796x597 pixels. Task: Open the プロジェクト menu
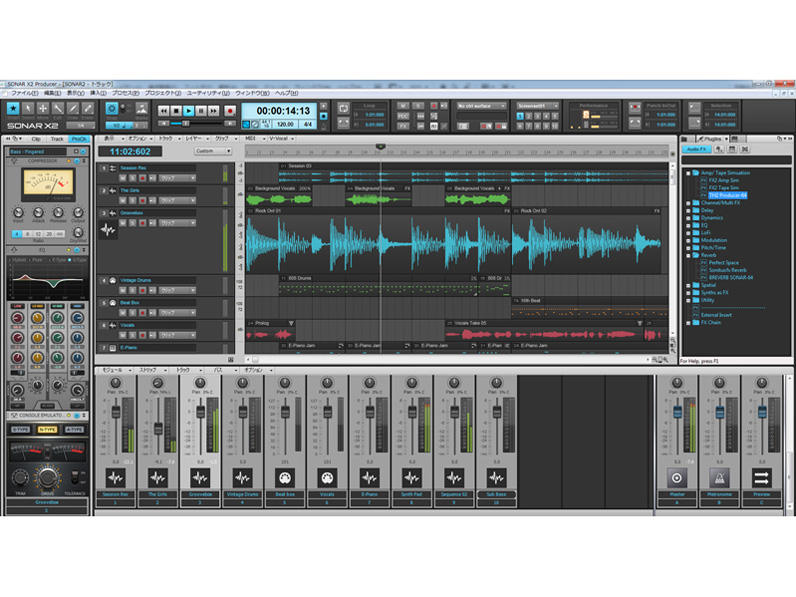(163, 93)
